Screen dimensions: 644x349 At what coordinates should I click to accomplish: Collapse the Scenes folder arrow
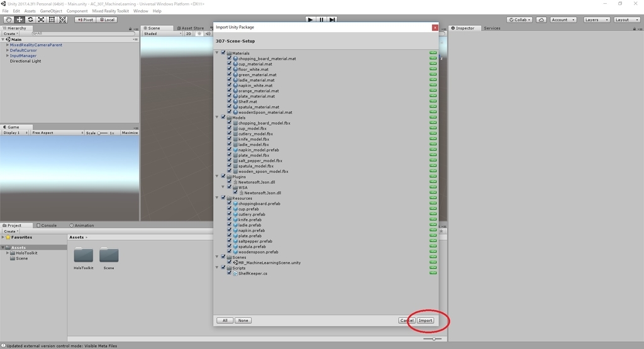tap(217, 257)
